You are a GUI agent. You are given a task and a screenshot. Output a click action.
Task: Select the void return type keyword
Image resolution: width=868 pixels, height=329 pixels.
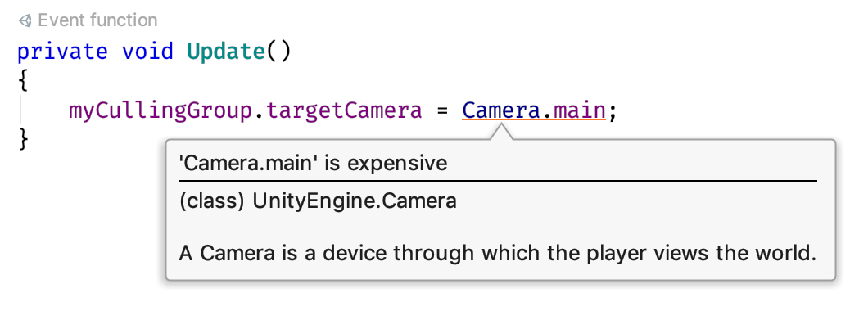pos(147,52)
